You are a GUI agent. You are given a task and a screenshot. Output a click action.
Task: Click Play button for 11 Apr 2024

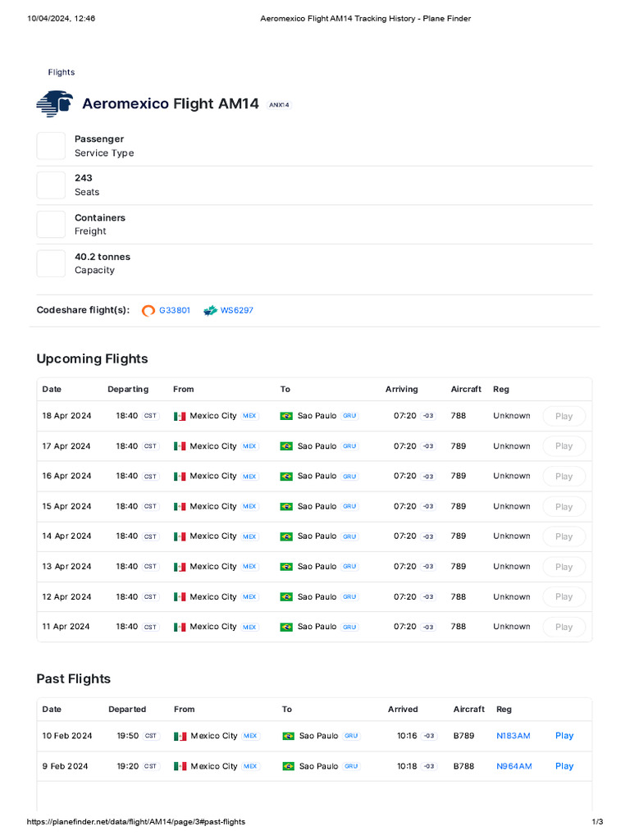click(564, 627)
